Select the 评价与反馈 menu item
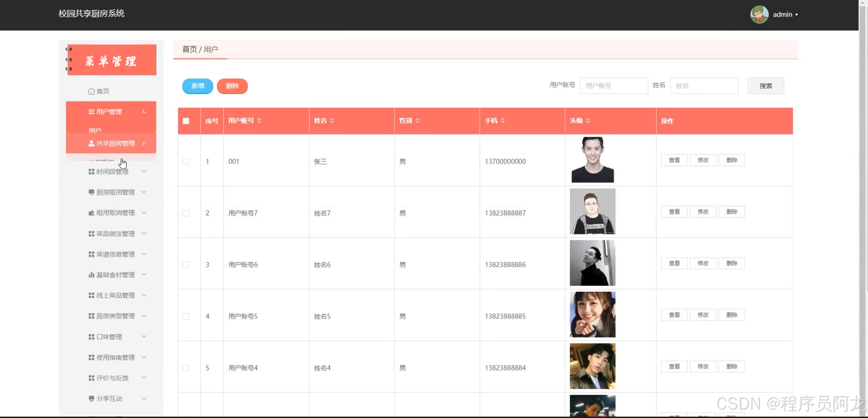Image resolution: width=868 pixels, height=418 pixels. click(x=112, y=378)
